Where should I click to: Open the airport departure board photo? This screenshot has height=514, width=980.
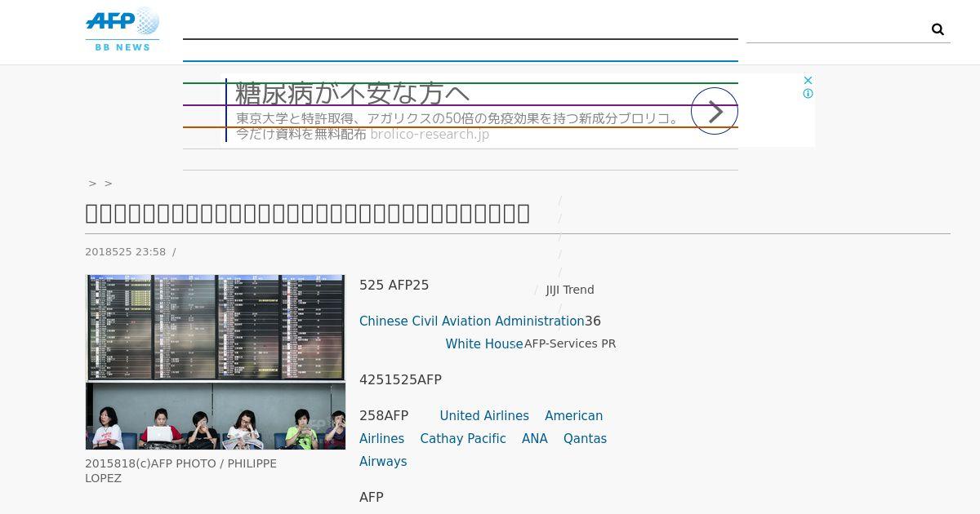pos(216,362)
